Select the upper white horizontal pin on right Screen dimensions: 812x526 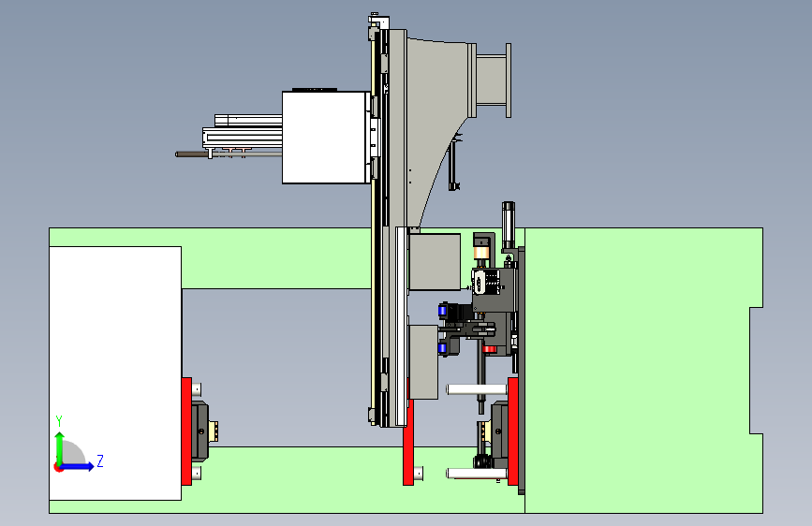tap(477, 389)
